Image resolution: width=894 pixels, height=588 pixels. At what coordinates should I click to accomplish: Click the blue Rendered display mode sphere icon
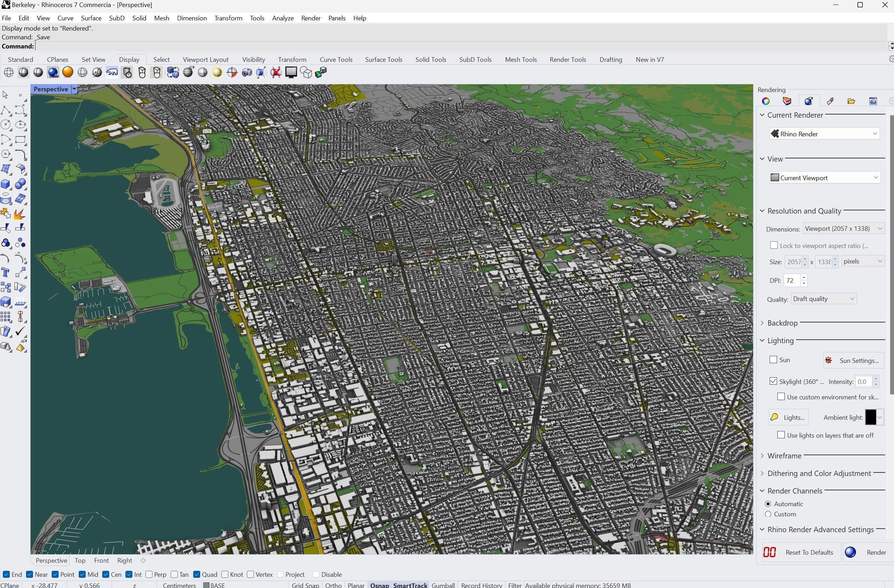click(53, 72)
